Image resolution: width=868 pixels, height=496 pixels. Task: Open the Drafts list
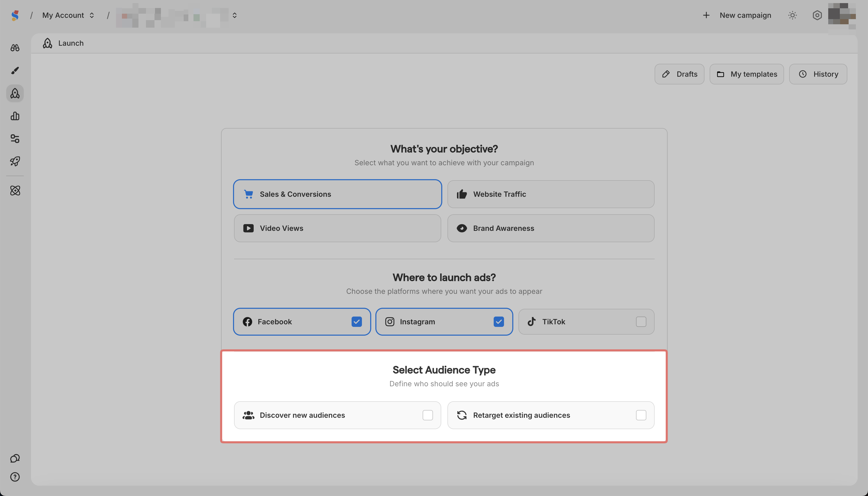click(679, 74)
